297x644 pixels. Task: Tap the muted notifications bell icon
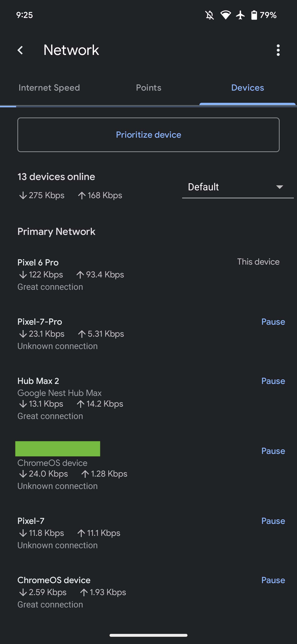point(210,15)
